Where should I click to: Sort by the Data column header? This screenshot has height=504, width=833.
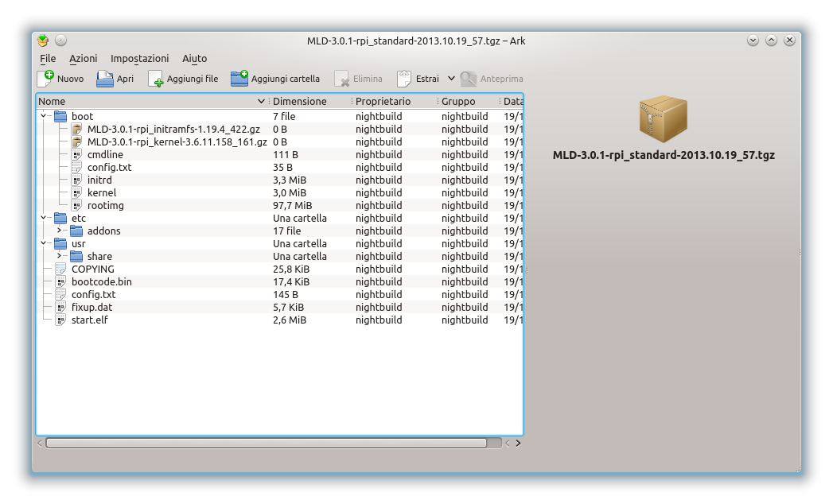[x=512, y=102]
